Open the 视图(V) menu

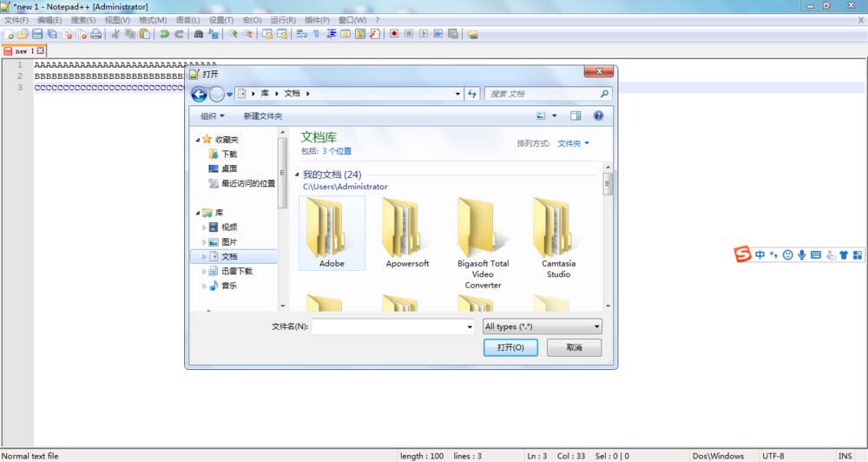point(117,20)
